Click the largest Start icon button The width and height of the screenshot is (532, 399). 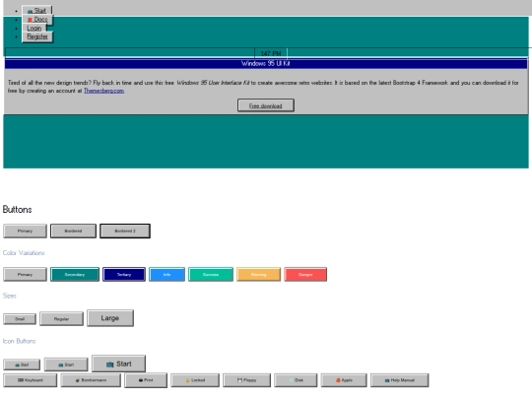[119, 365]
